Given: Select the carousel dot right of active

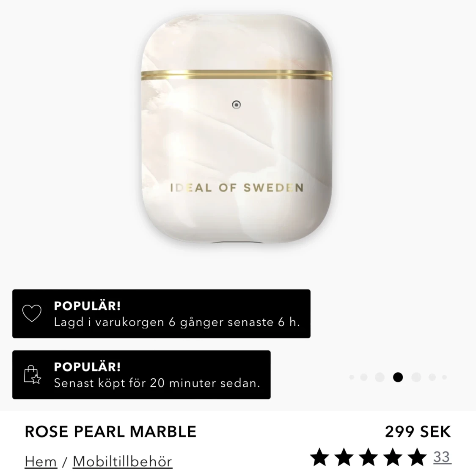Looking at the screenshot, I should (416, 377).
